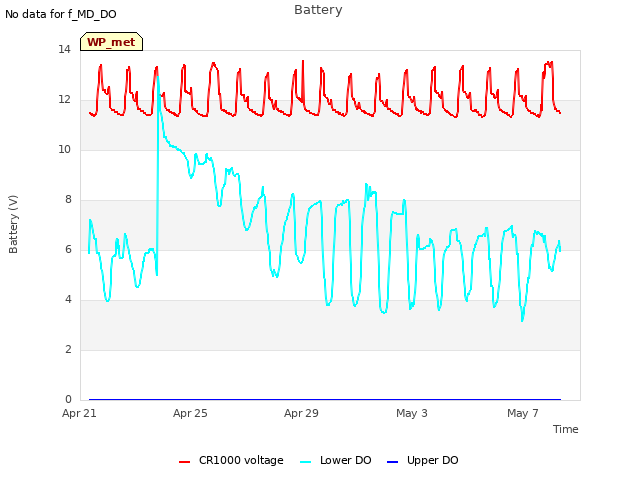This screenshot has height=480, width=640.
Task: Click the Battery chart title
Action: 318,10
